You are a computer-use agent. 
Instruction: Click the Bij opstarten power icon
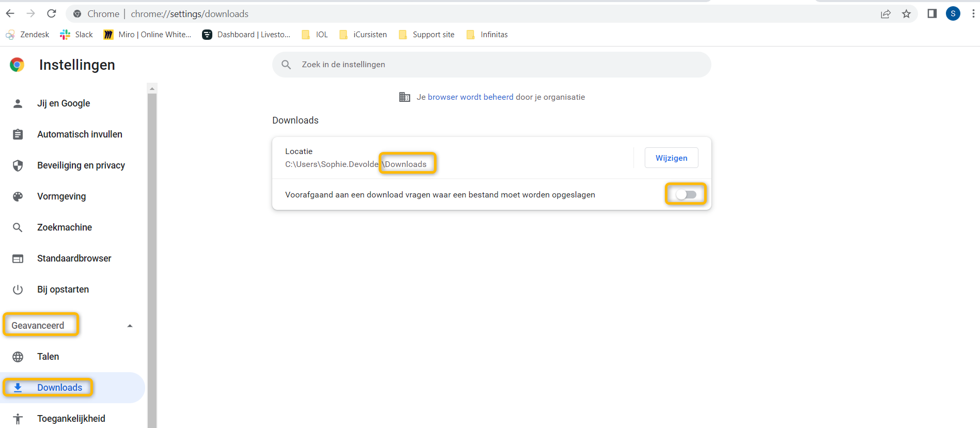point(18,289)
